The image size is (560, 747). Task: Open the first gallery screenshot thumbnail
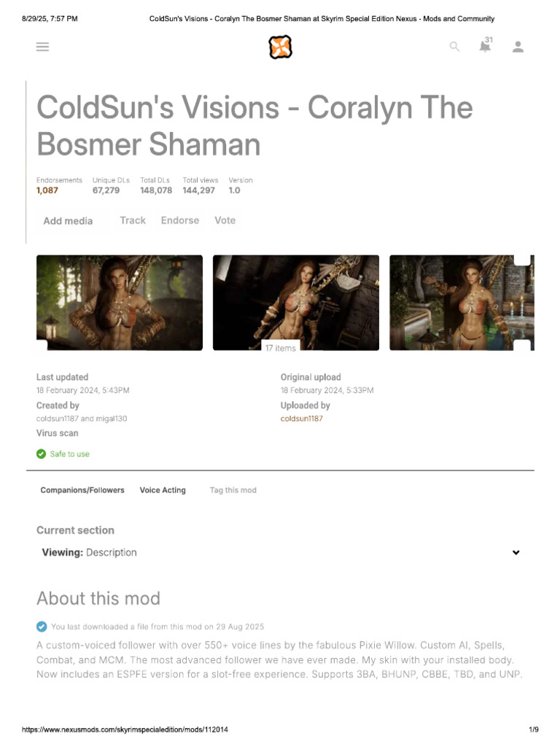click(x=120, y=303)
